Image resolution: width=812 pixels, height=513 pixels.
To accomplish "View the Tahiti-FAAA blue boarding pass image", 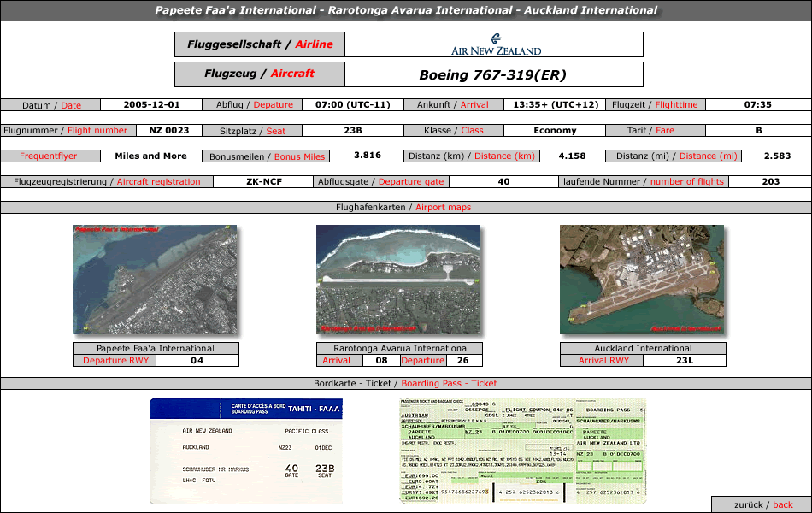I will 246,451.
